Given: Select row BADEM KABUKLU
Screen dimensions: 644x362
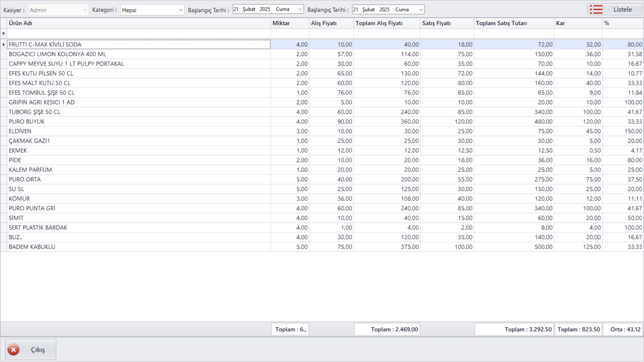Looking at the screenshot, I should (322, 247).
